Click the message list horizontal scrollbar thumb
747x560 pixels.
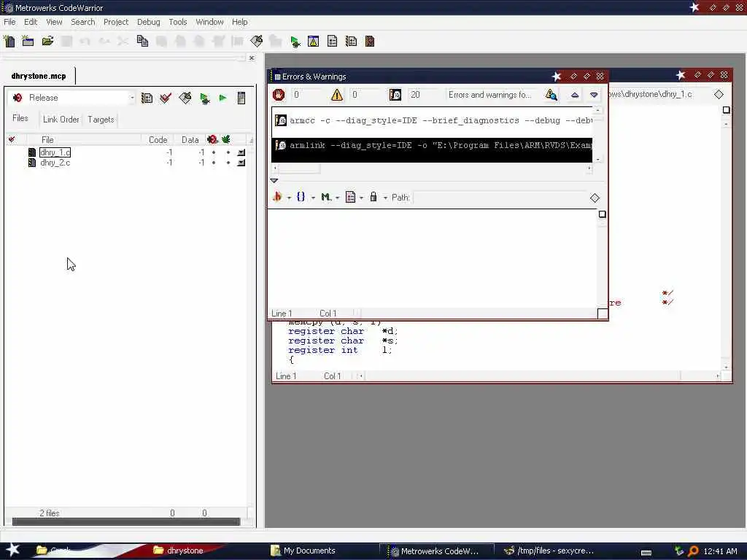tap(299, 168)
